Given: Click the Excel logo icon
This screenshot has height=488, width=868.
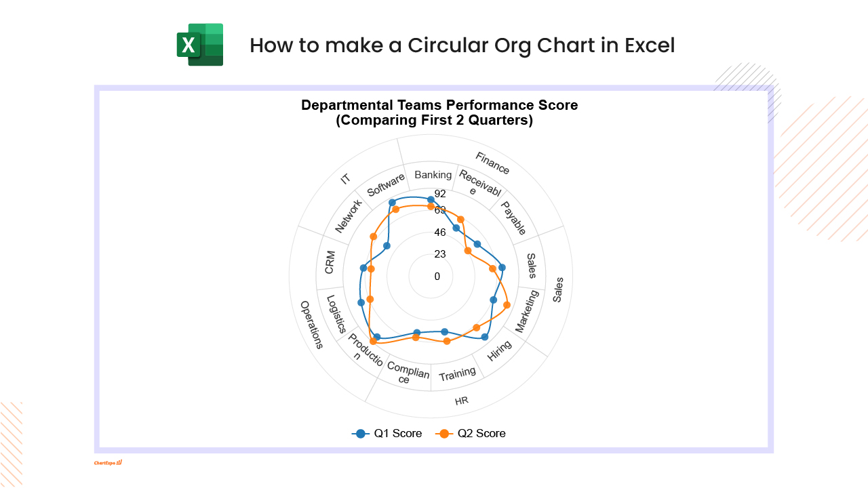Looking at the screenshot, I should tap(200, 45).
